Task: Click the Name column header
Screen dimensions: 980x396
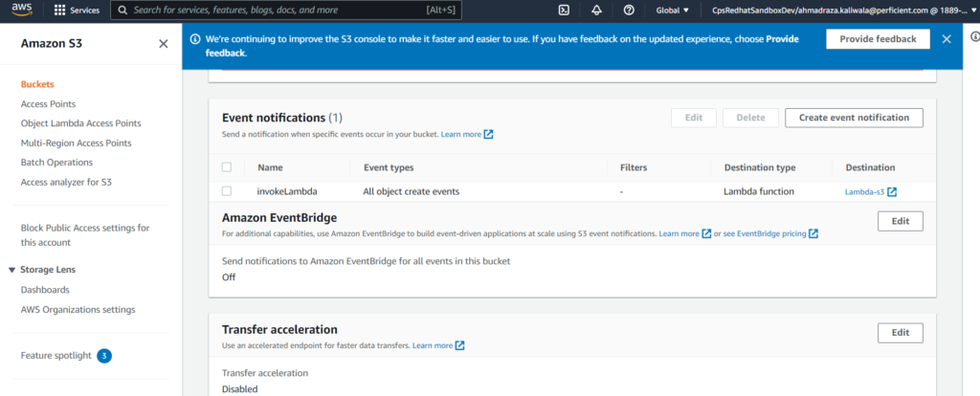Action: coord(270,167)
